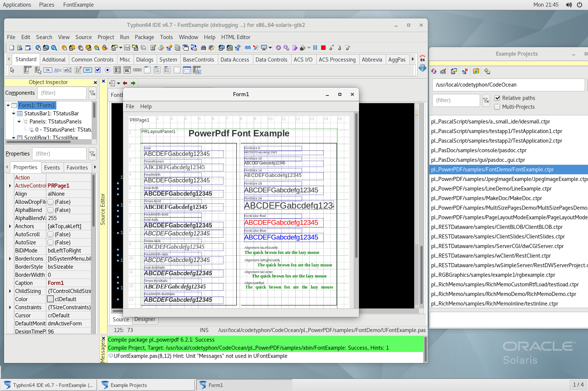
Task: Select the TActionList component in palette
Action: (x=197, y=70)
